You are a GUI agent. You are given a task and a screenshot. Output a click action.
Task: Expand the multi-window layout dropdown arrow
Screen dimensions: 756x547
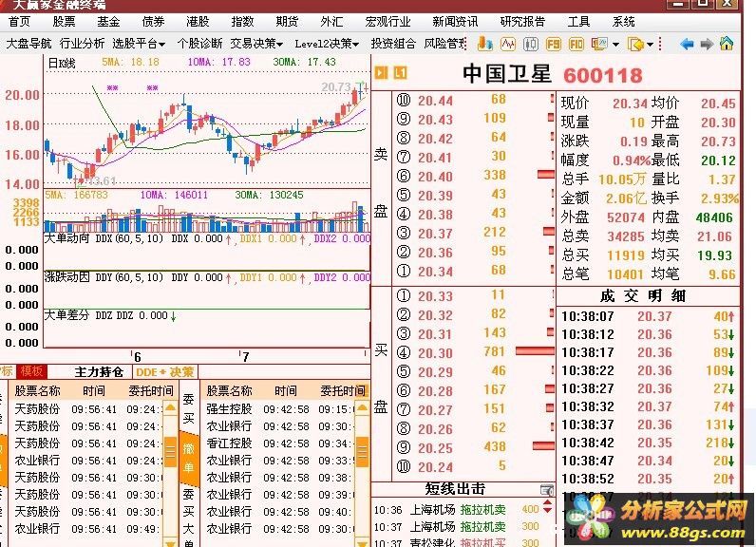click(615, 45)
